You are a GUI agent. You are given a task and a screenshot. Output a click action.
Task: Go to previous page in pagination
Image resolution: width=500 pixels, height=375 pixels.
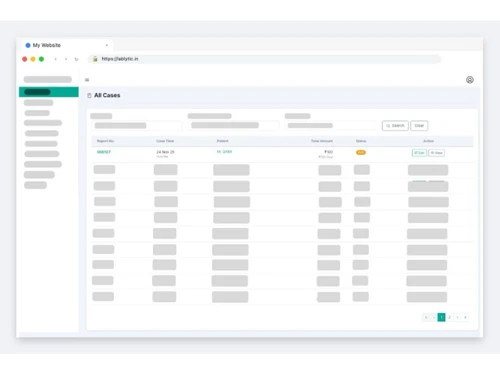[434, 317]
